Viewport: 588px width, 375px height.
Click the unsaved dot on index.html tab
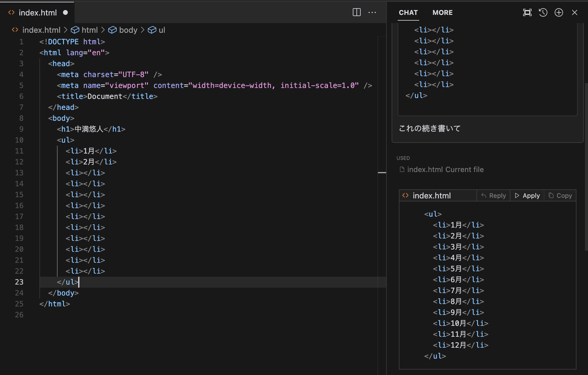click(x=65, y=12)
